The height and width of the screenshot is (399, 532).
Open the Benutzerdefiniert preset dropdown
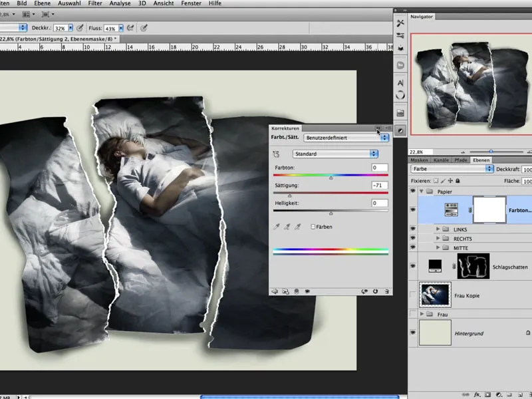[346, 138]
